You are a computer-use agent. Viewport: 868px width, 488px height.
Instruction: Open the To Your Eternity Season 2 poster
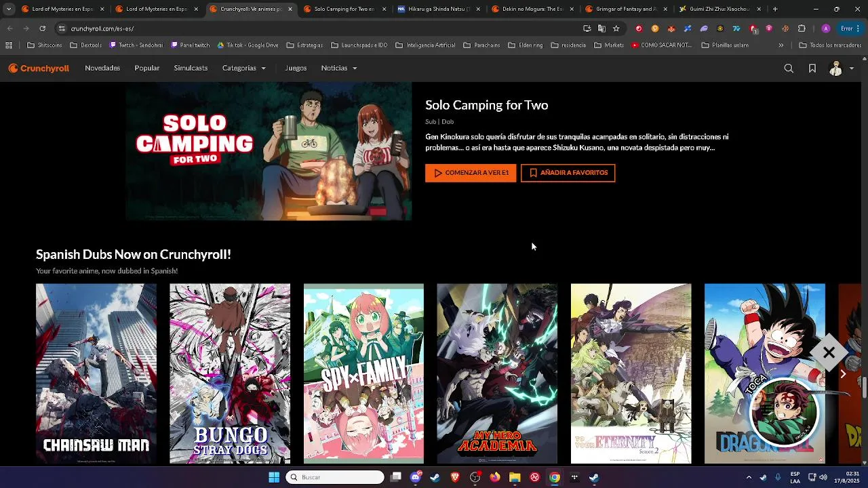click(631, 373)
